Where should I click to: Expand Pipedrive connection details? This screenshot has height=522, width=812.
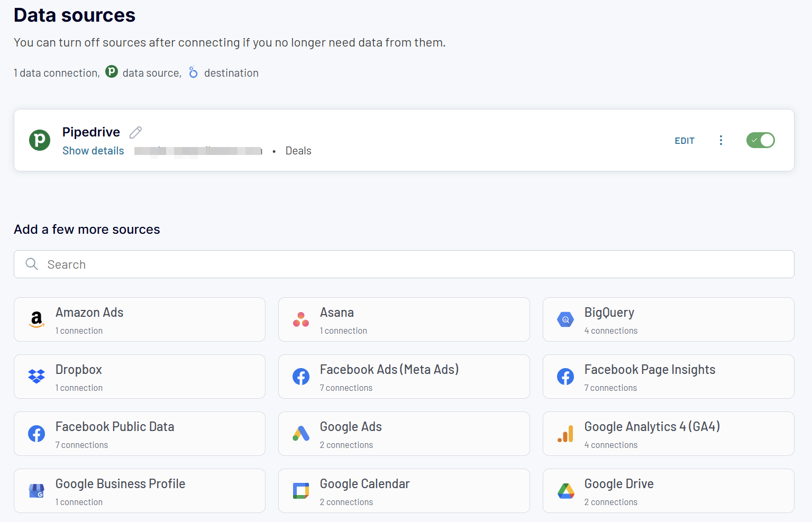point(93,150)
